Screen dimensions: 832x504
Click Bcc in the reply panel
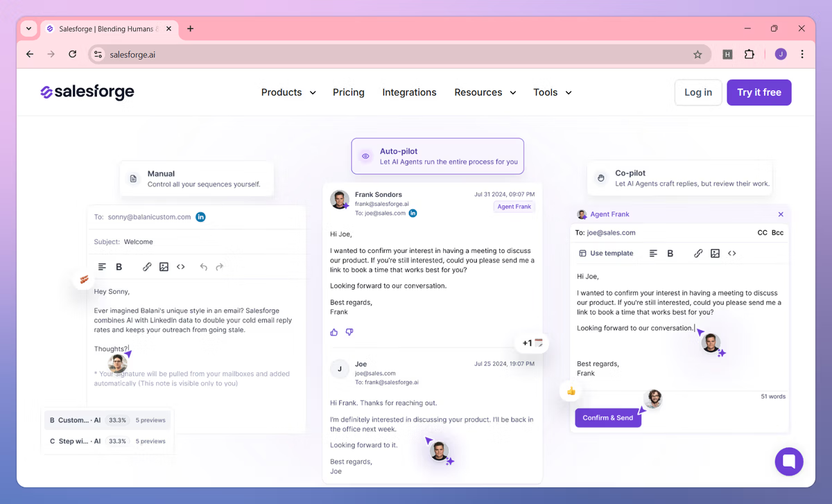click(x=778, y=233)
